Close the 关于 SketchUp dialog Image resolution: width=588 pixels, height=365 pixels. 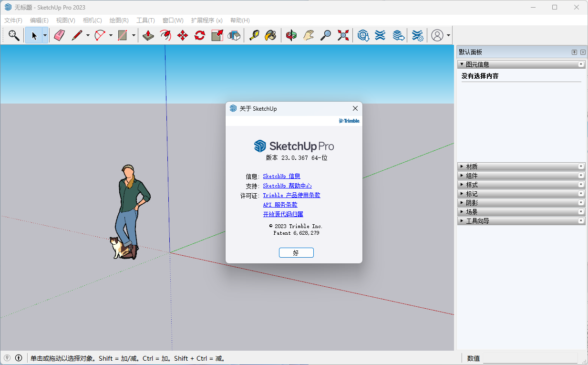coord(355,109)
